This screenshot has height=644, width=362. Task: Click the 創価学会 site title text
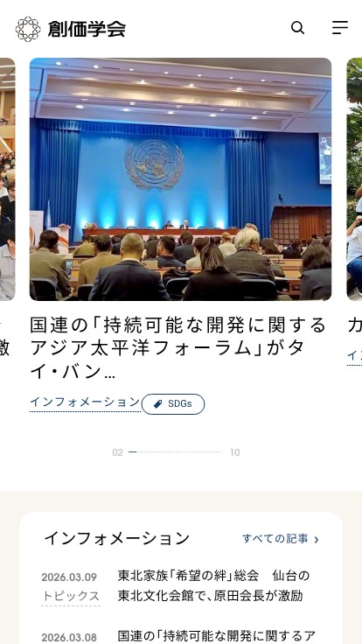coord(87,29)
